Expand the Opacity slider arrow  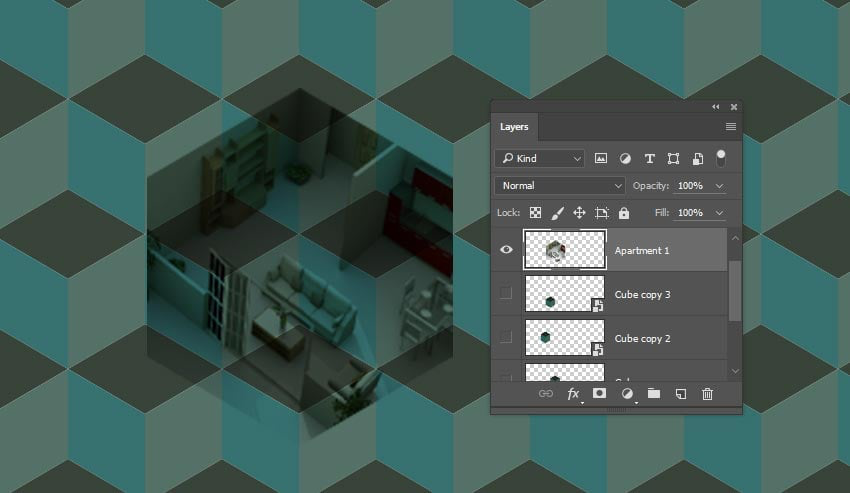tap(719, 186)
